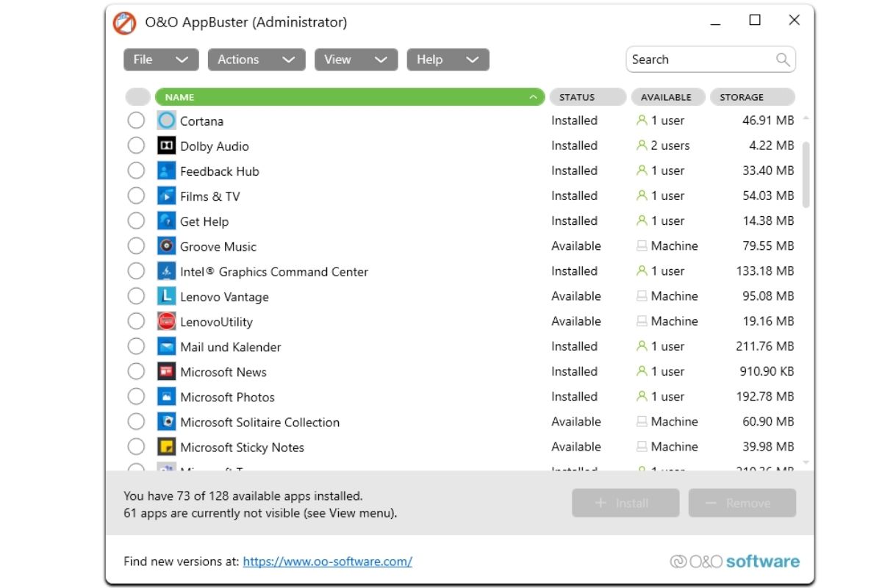Click the 133.18 MB storage value
Viewport: 882px width, 588px height.
(765, 271)
